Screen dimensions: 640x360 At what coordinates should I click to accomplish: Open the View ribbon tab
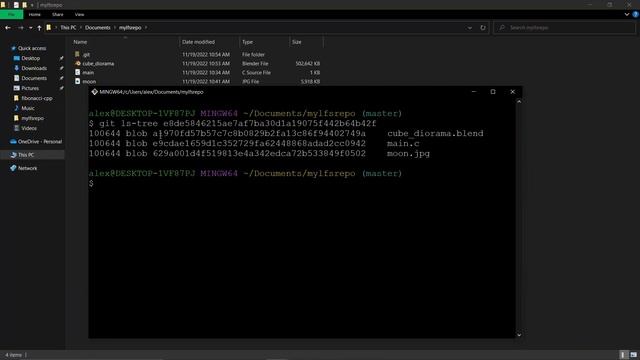click(x=79, y=14)
